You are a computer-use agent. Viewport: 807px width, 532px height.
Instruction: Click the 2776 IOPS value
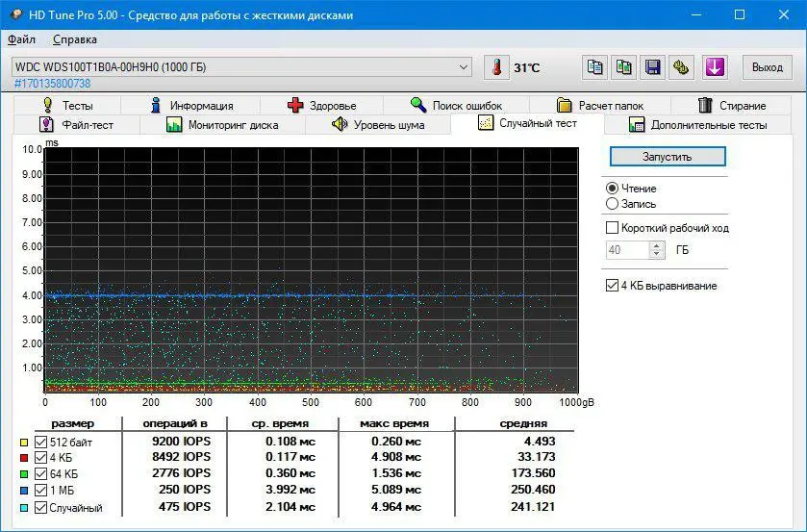click(x=181, y=472)
